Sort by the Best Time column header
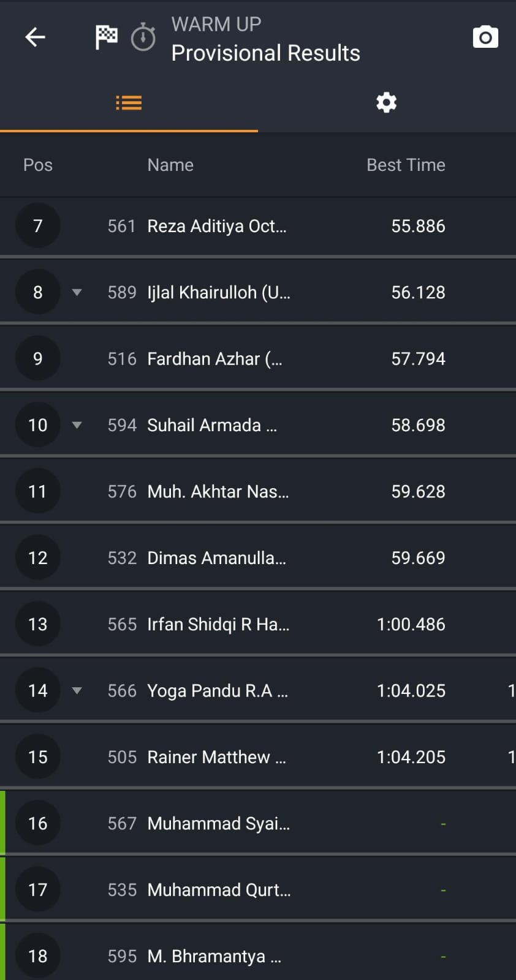Viewport: 516px width, 980px height. (x=406, y=165)
